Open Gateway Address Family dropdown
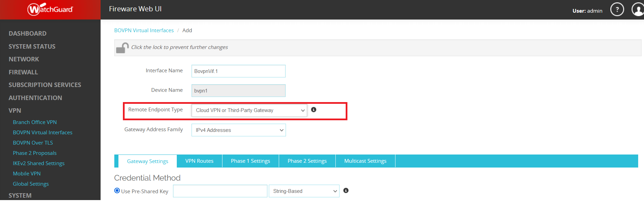644x222 pixels. click(239, 130)
